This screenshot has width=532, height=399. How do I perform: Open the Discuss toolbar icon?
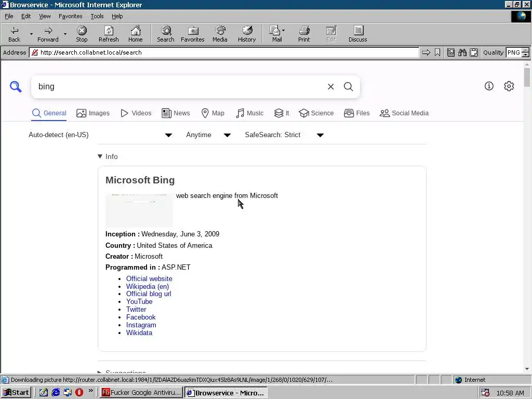[x=357, y=34]
